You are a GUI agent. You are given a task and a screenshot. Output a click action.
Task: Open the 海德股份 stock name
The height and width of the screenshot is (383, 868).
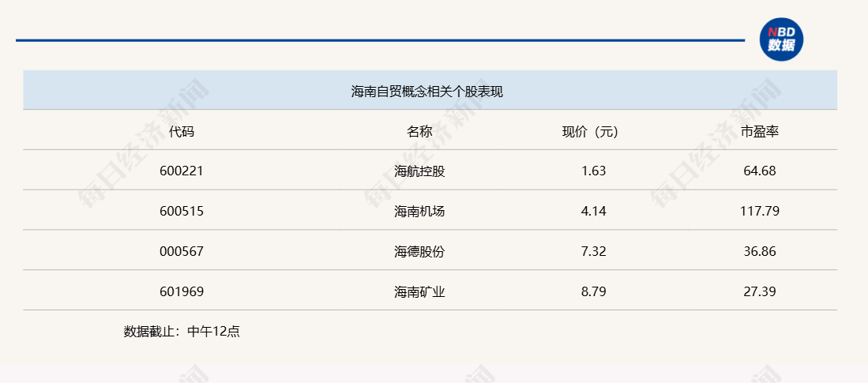(419, 251)
